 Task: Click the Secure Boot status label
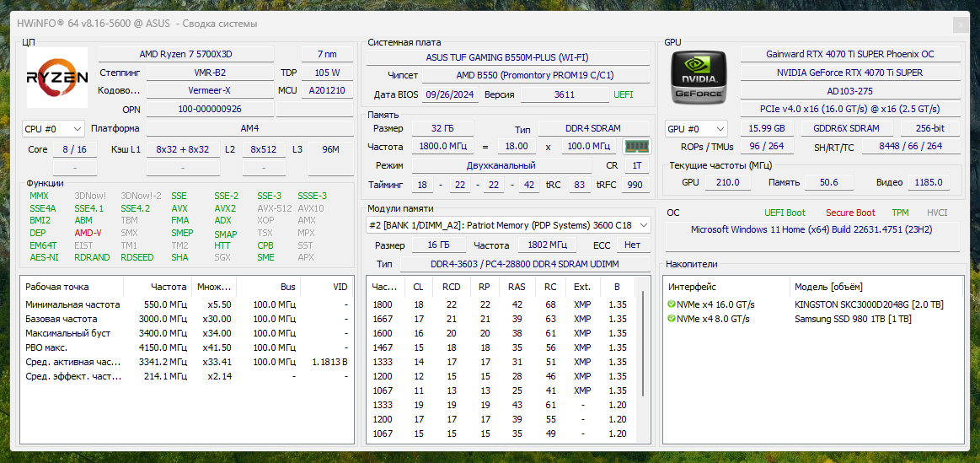click(850, 213)
